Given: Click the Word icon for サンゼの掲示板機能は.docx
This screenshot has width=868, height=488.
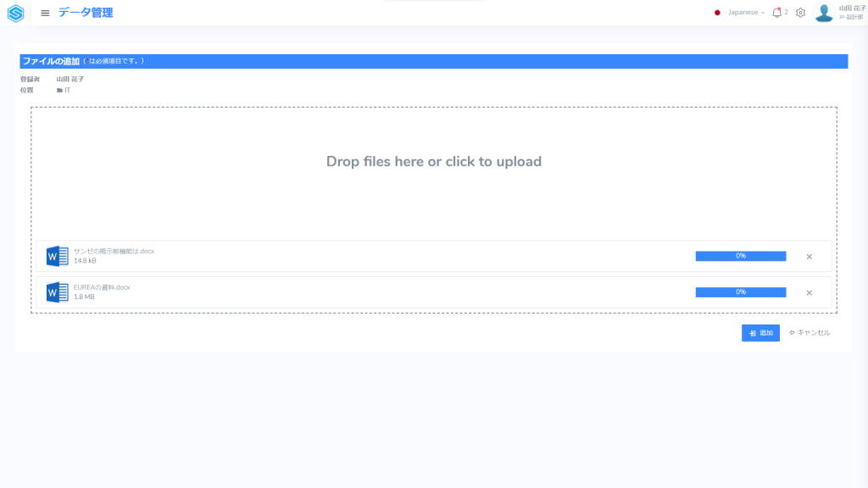Looking at the screenshot, I should (57, 256).
